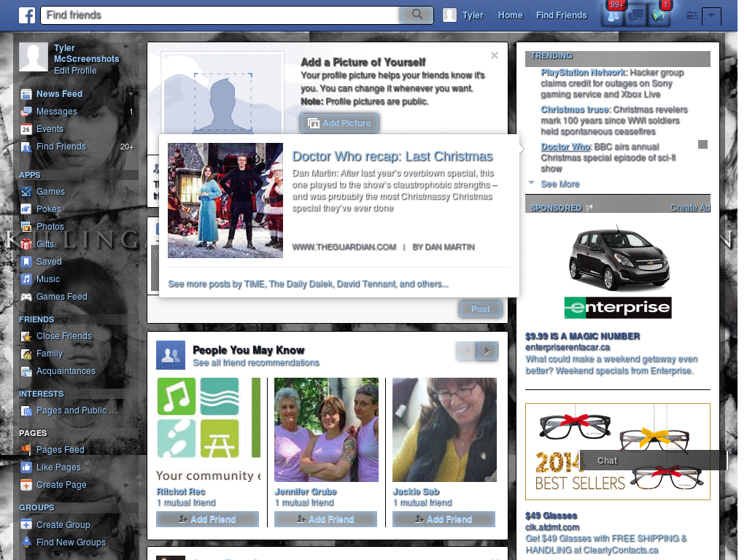Open News Feed sort options arrow
Image resolution: width=747 pixels, height=560 pixels.
point(131,94)
